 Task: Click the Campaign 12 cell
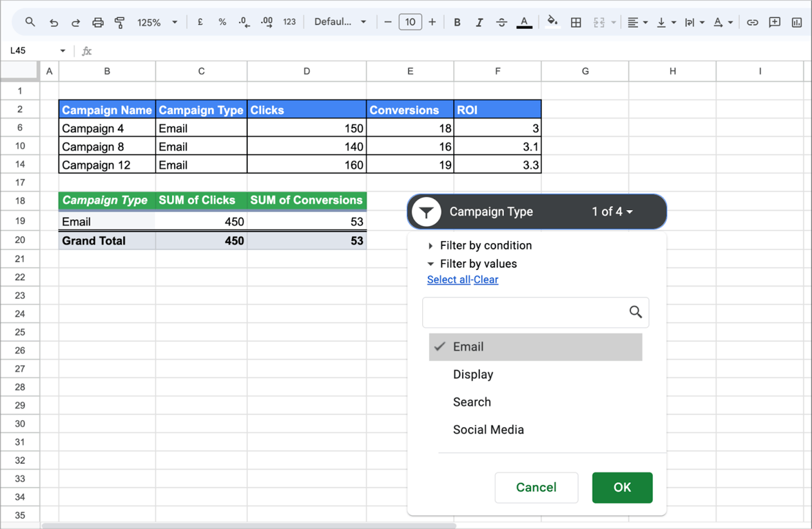pyautogui.click(x=107, y=165)
